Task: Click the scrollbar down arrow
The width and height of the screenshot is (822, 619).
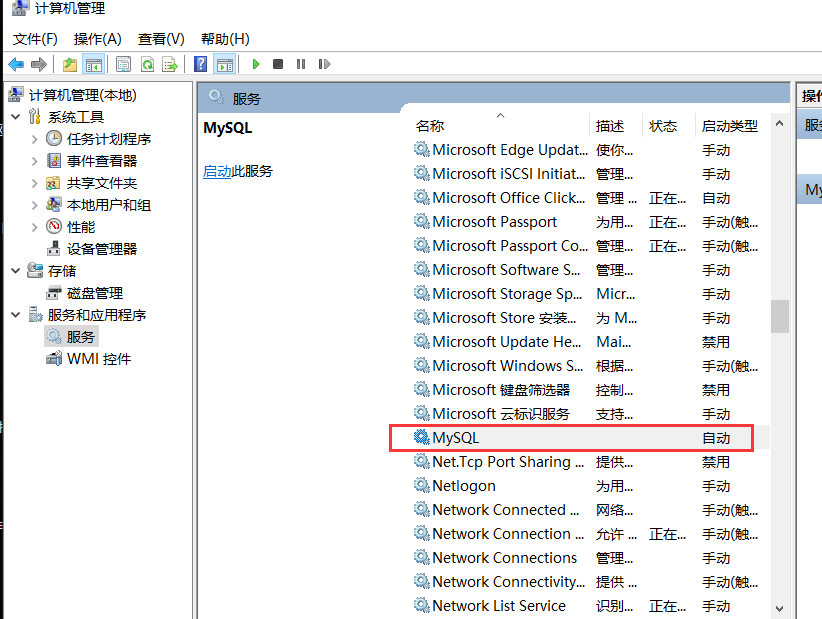Action: [780, 609]
